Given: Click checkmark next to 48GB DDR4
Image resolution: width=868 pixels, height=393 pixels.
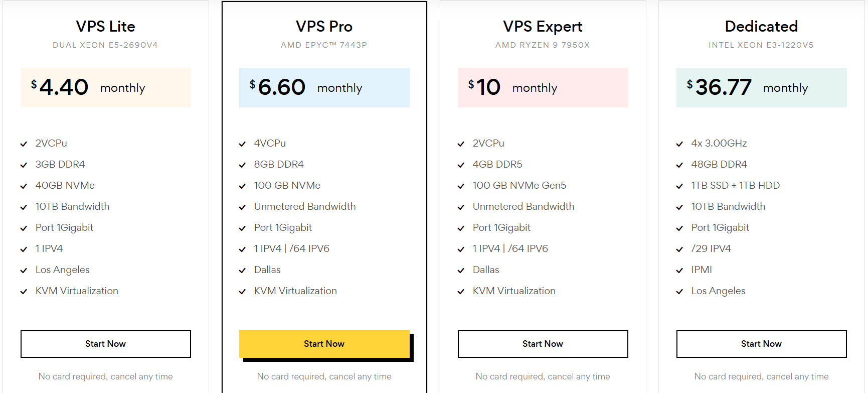Looking at the screenshot, I should click(x=679, y=165).
